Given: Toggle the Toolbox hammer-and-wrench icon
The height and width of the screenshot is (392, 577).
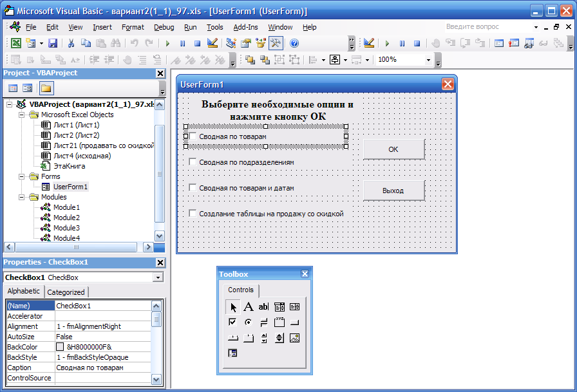Looking at the screenshot, I should 275,43.
